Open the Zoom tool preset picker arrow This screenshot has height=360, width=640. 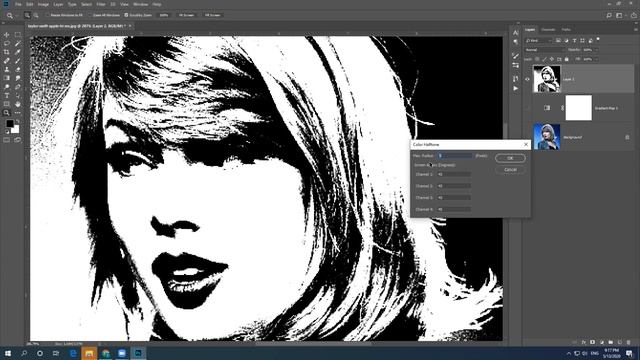(16, 15)
